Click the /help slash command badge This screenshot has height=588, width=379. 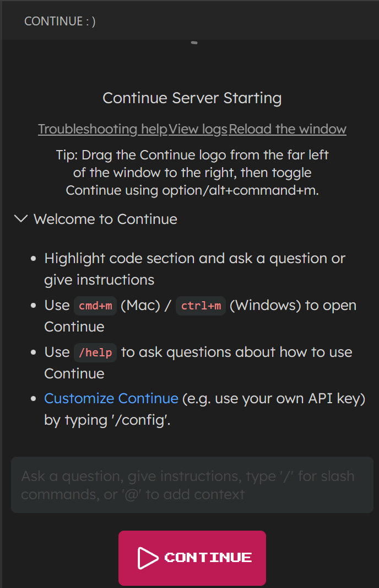tap(95, 352)
